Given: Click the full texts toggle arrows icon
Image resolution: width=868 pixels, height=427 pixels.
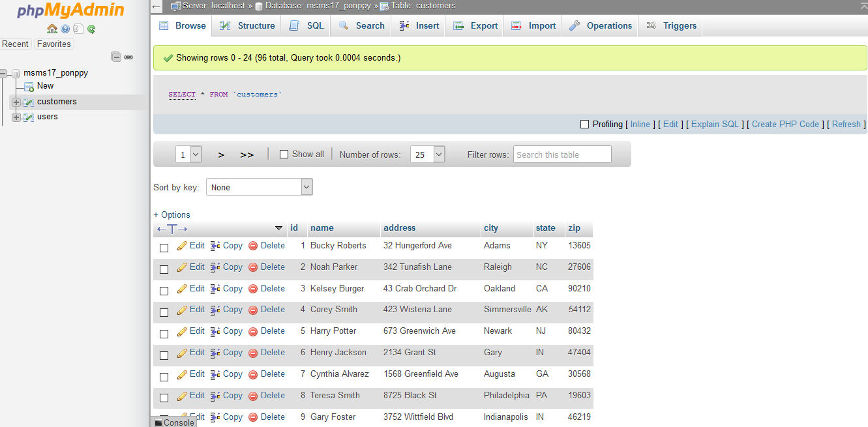Looking at the screenshot, I should click(172, 228).
